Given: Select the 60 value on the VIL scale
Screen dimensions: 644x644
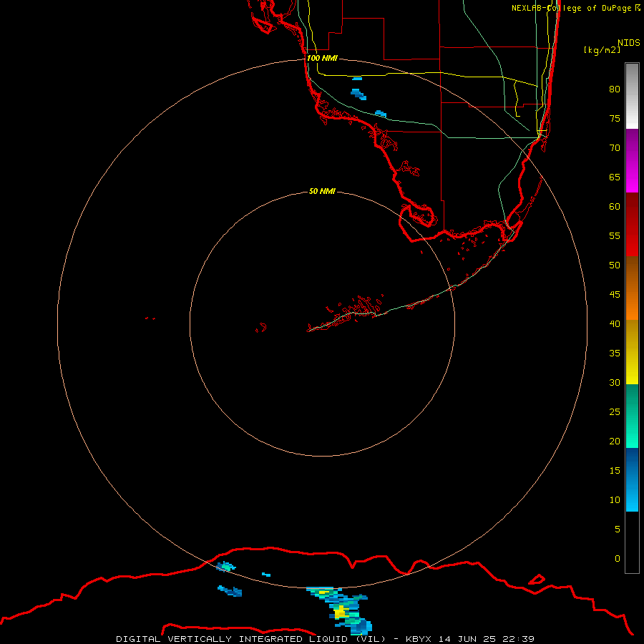Looking at the screenshot, I should (x=615, y=207).
